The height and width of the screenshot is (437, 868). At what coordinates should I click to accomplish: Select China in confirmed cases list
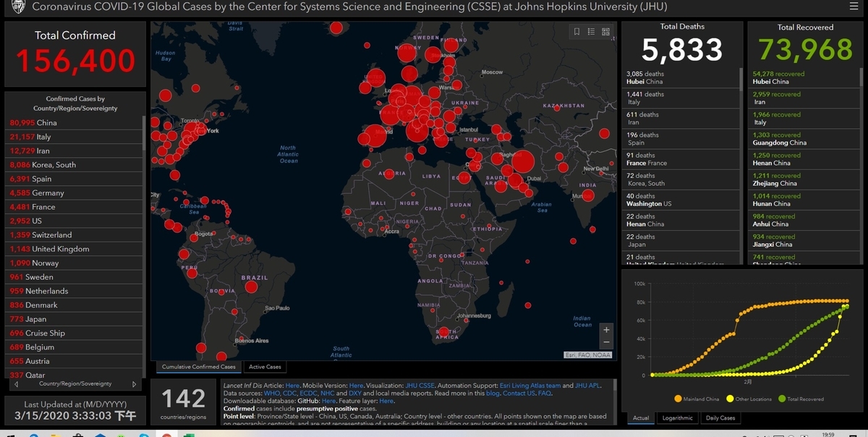click(75, 122)
